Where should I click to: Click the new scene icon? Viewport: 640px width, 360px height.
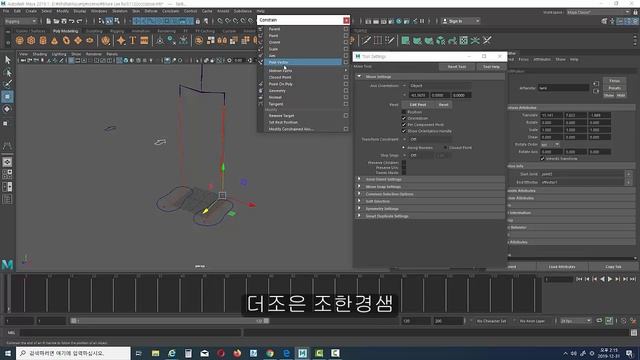[x=49, y=21]
